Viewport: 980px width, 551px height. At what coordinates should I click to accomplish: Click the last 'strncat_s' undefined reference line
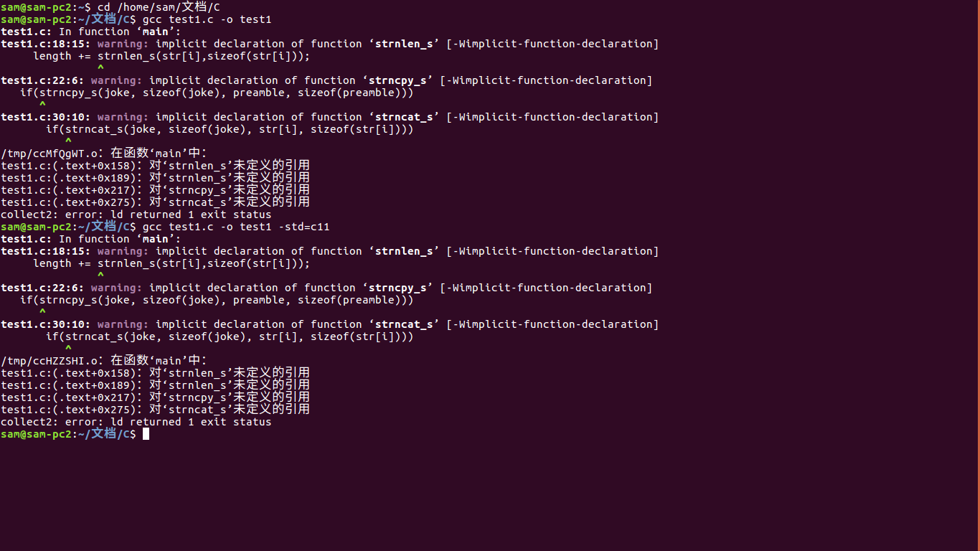click(155, 410)
